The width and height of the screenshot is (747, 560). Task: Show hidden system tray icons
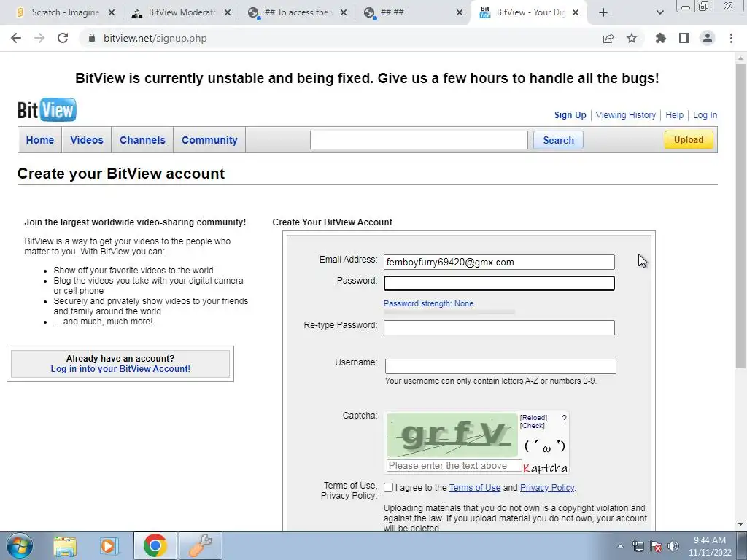pos(620,547)
